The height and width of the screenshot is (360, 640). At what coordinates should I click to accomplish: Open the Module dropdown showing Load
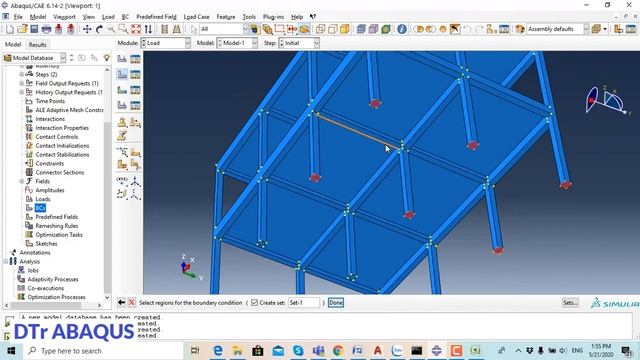click(166, 43)
